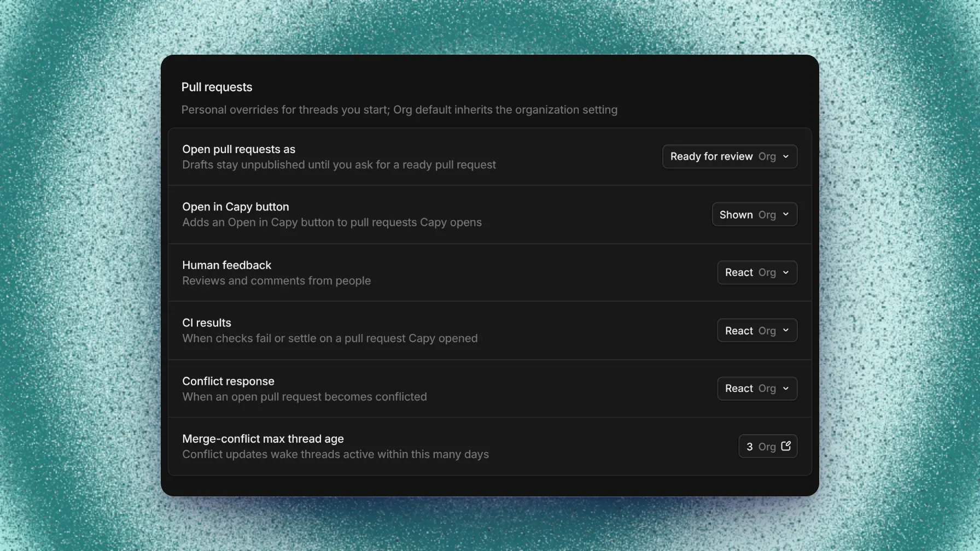Screen dimensions: 980x551
Task: Click "When checks fail or settle" description
Action: tap(330, 338)
